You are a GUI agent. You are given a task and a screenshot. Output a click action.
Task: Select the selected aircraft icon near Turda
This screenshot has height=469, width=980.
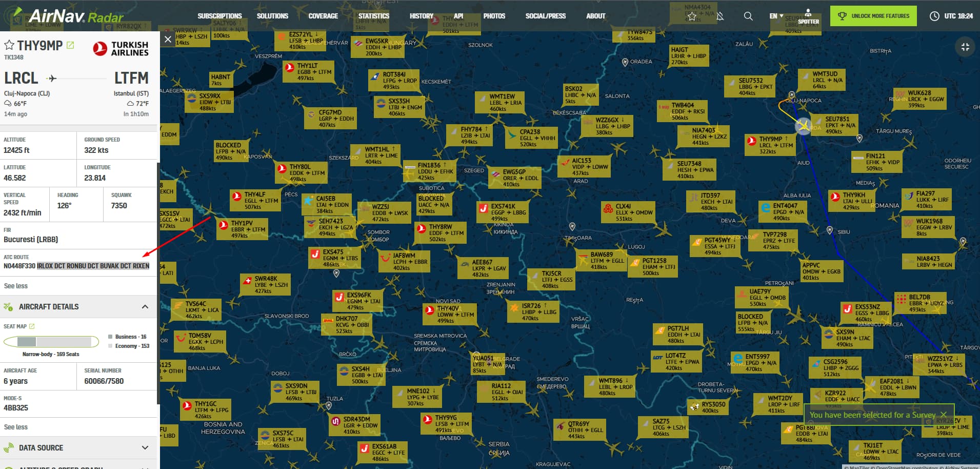(803, 126)
